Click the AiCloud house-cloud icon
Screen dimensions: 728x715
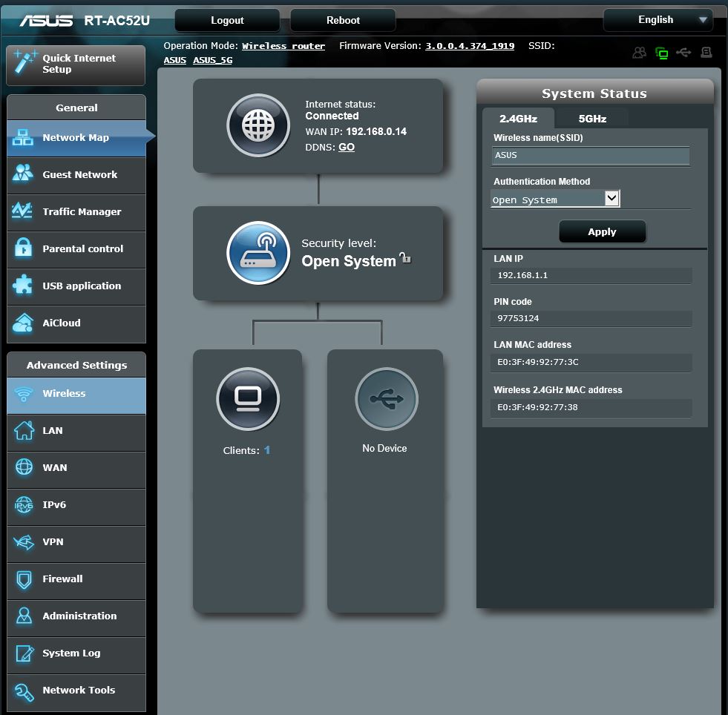(23, 323)
